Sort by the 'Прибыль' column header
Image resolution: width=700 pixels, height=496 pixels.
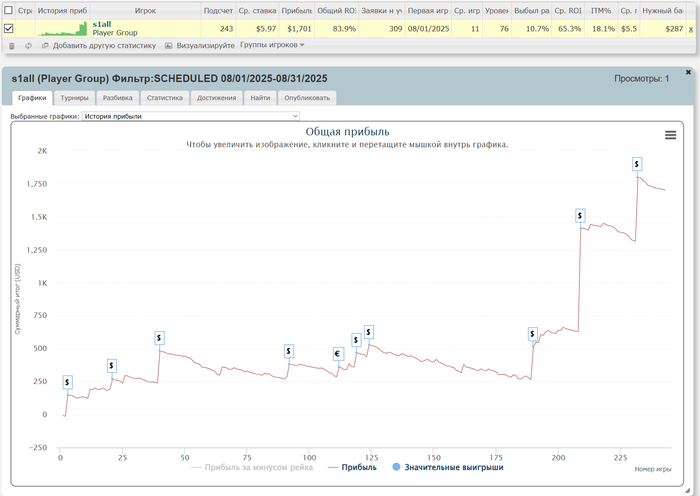coord(297,10)
